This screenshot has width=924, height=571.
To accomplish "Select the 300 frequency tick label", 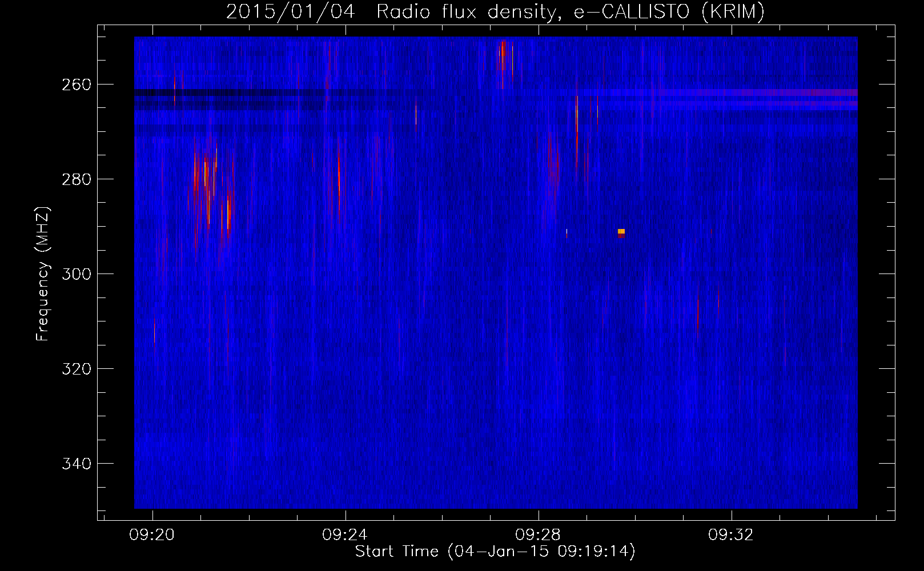I will point(77,274).
